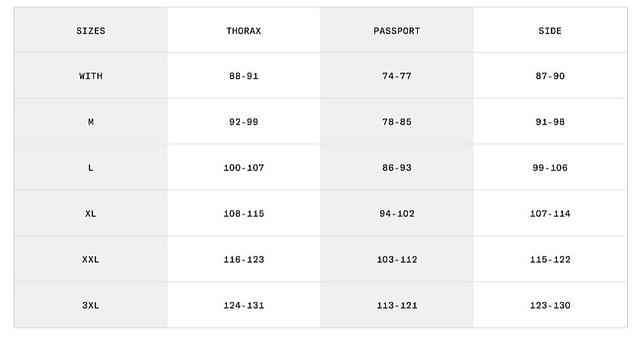Click side value 99-106
Viewport: 644px width, 341px height.
[x=550, y=168]
